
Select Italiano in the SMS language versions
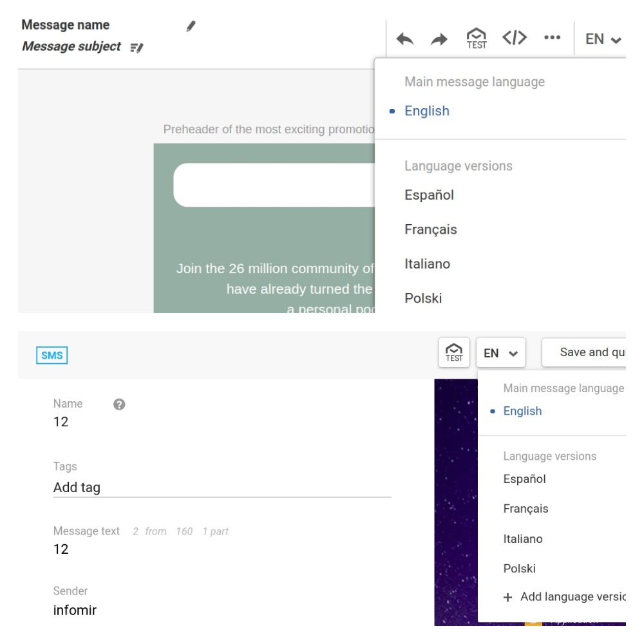coord(522,539)
